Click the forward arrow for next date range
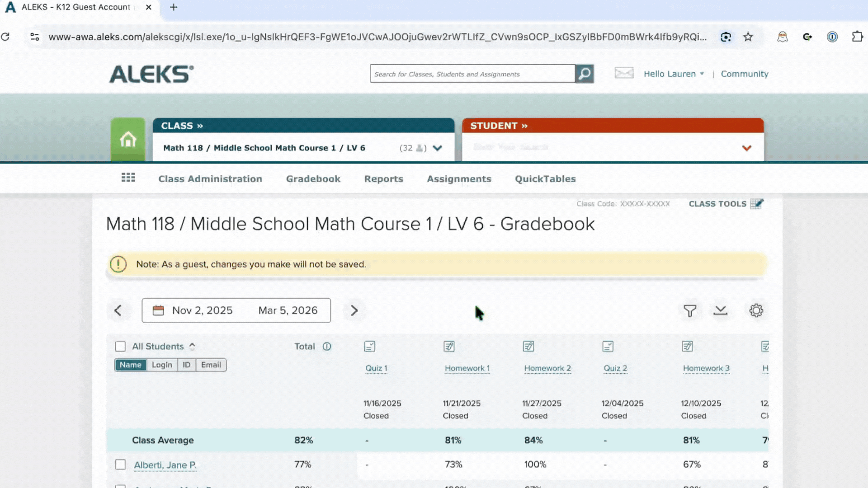This screenshot has height=488, width=868. pyautogui.click(x=354, y=310)
